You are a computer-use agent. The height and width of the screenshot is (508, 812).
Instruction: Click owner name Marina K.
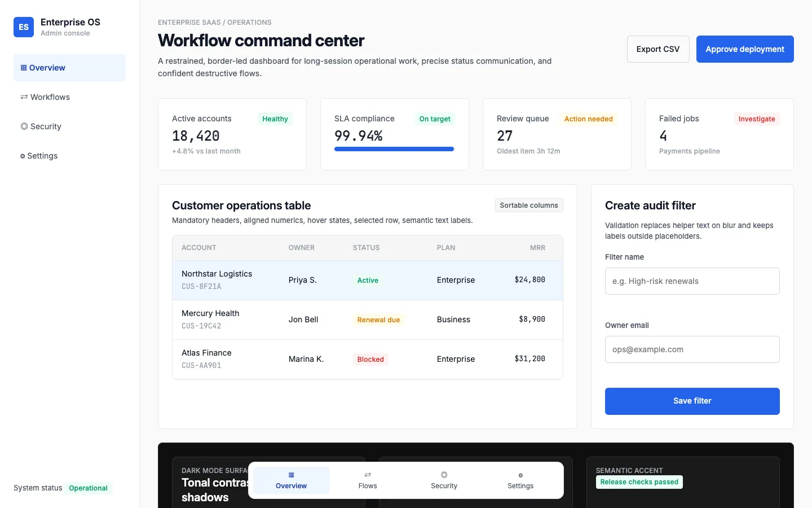(306, 359)
